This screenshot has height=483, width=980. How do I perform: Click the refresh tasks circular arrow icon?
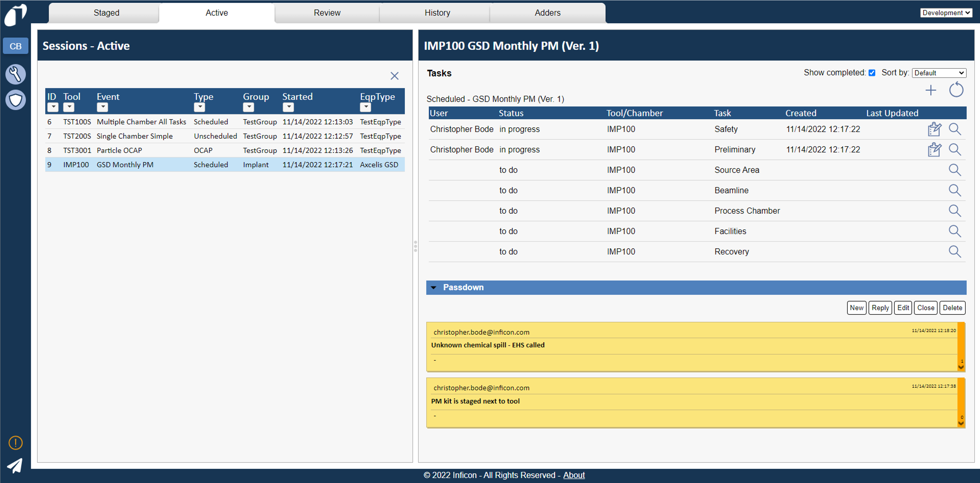pyautogui.click(x=956, y=90)
